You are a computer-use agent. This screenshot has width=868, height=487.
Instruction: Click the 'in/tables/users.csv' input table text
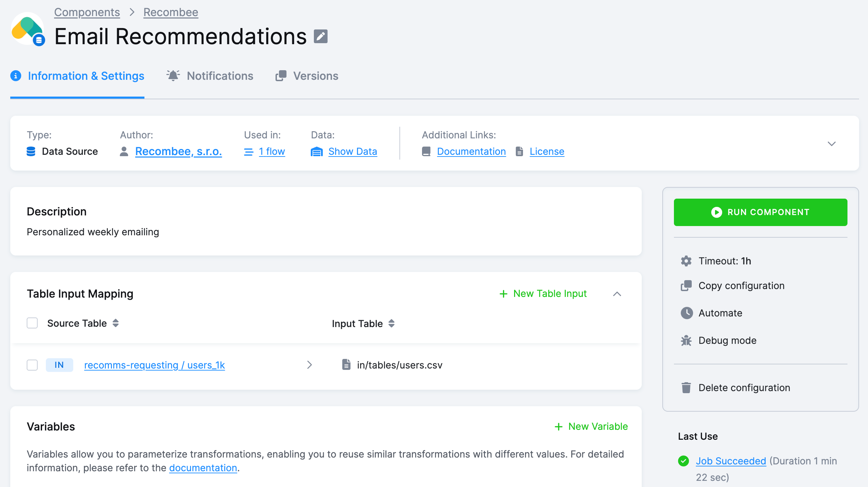pyautogui.click(x=399, y=365)
